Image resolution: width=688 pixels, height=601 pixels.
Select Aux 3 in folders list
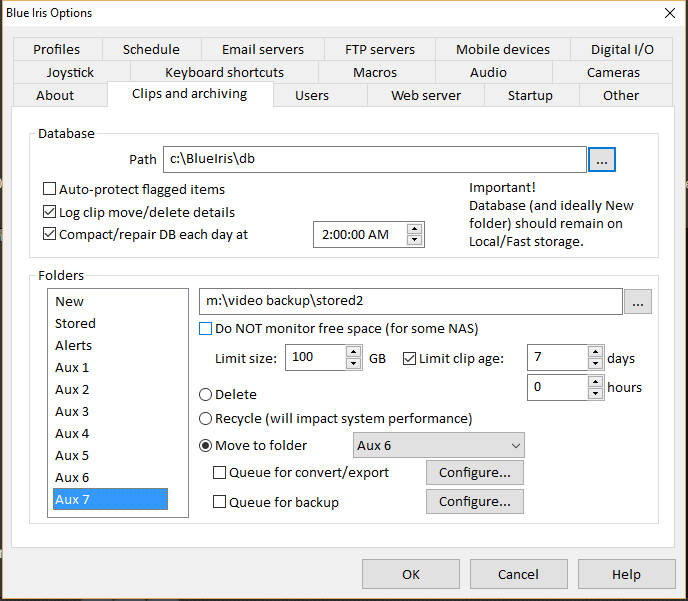[110, 411]
